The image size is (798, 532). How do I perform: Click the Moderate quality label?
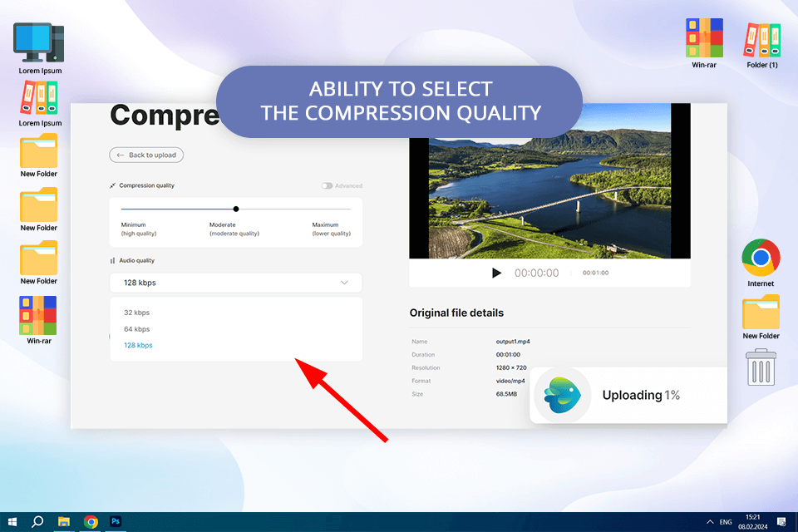tap(234, 229)
